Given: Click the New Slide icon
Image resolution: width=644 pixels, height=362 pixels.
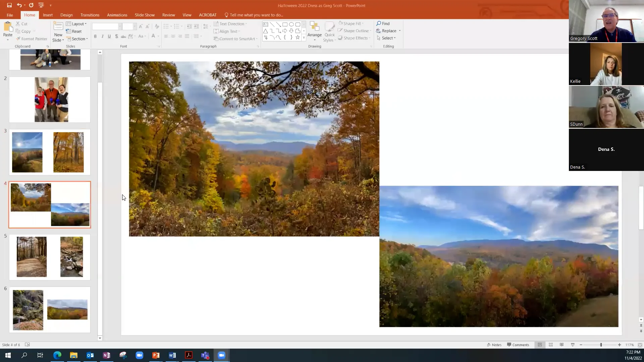Looking at the screenshot, I should 58,26.
